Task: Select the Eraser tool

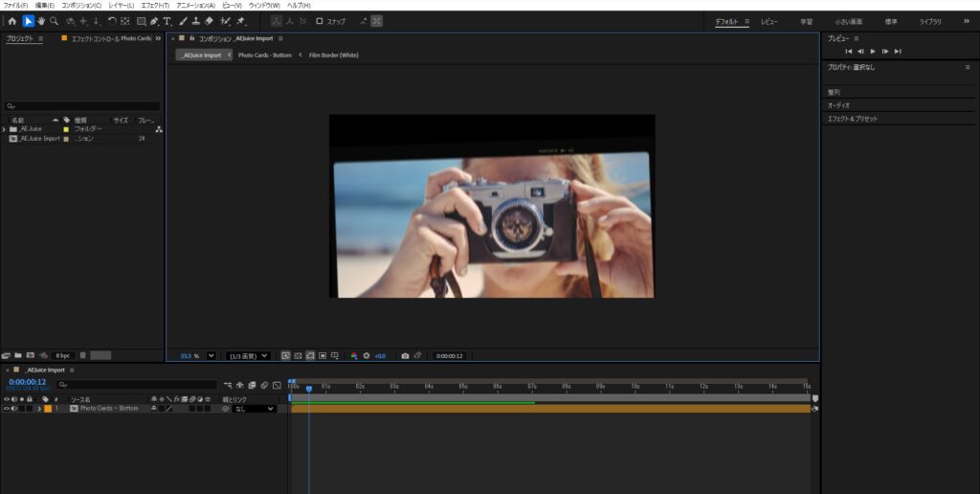Action: 209,21
